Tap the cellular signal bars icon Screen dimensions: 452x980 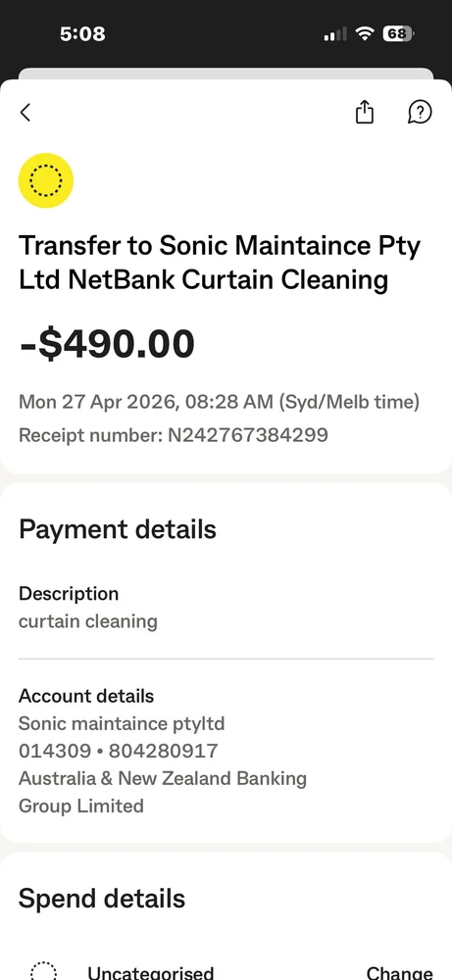pyautogui.click(x=335, y=33)
